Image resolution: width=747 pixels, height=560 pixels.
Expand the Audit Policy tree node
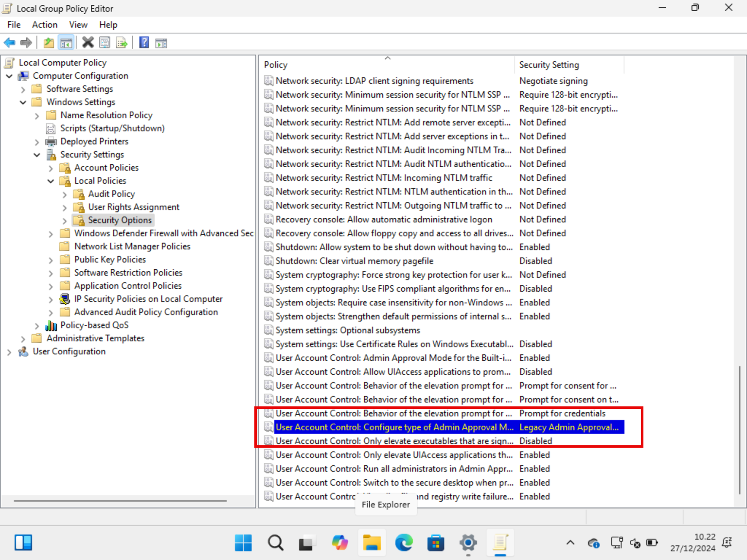65,194
